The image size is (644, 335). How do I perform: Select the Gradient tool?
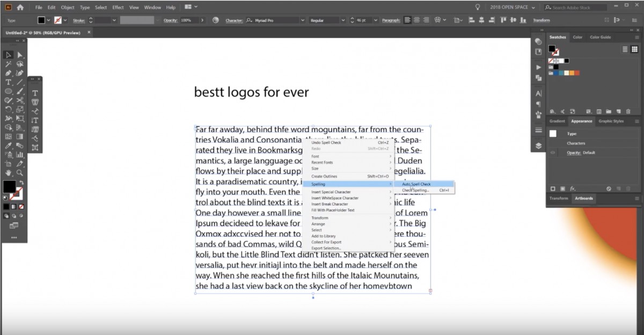pyautogui.click(x=20, y=136)
